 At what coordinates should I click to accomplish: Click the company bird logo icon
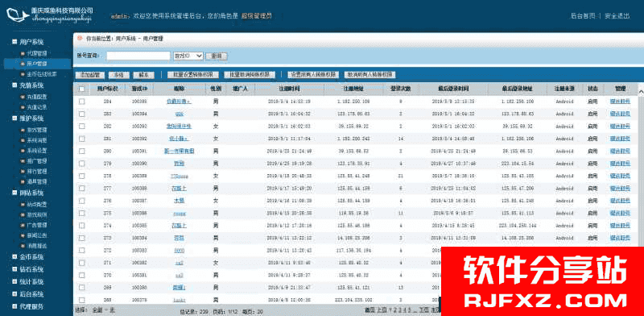click(x=18, y=15)
